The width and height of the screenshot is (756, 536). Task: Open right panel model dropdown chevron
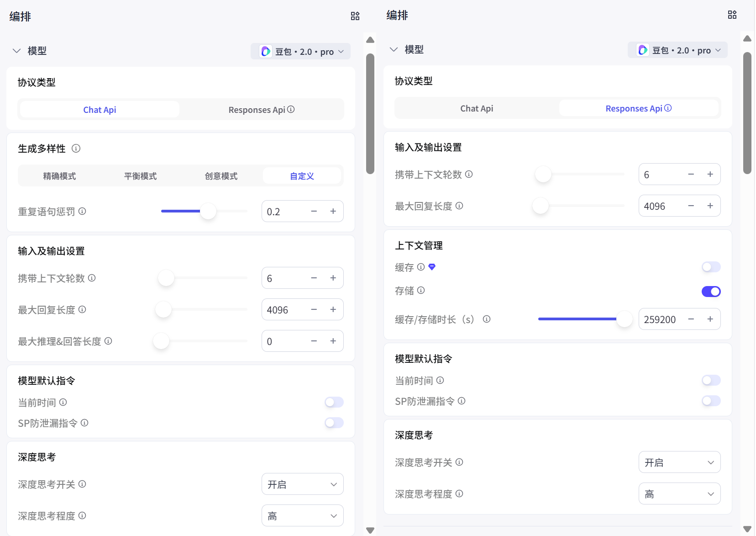click(x=718, y=50)
